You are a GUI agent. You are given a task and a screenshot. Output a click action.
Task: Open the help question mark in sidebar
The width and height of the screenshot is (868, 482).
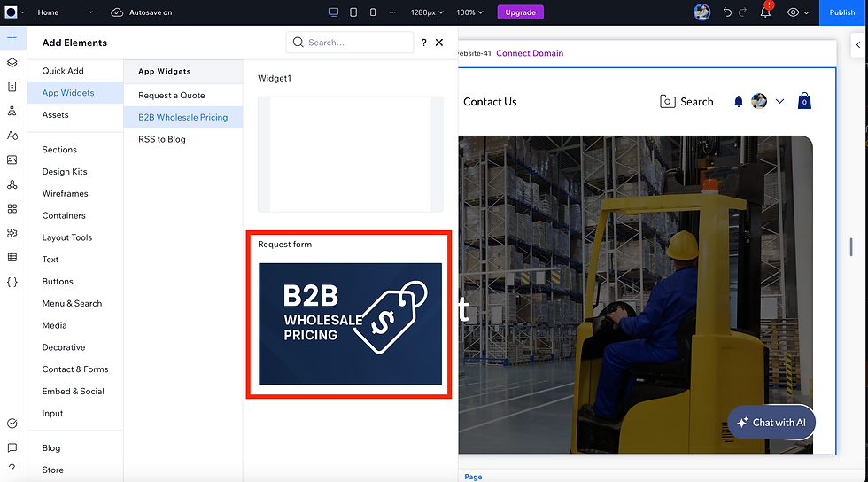click(12, 469)
